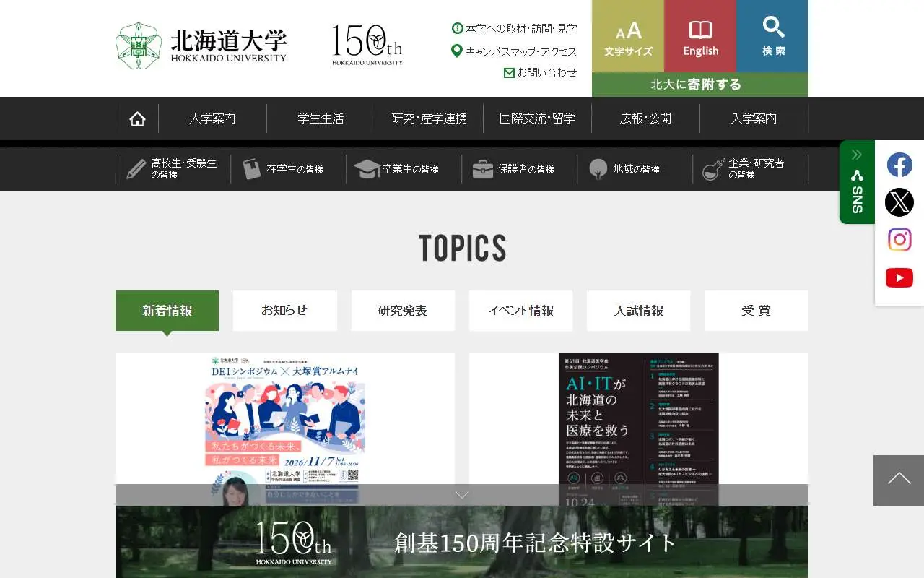Screen dimensions: 924x578
Task: Switch to English via book icon
Action: click(700, 36)
